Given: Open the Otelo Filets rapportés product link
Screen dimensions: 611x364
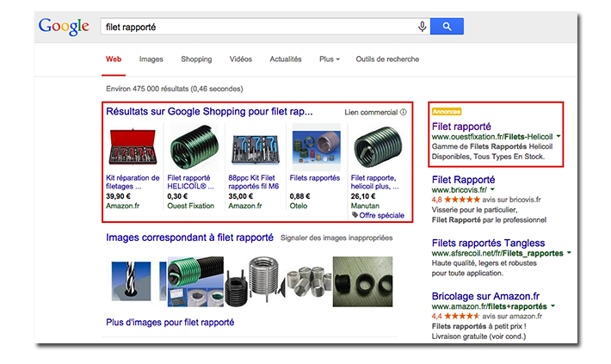Looking at the screenshot, I should click(315, 178).
